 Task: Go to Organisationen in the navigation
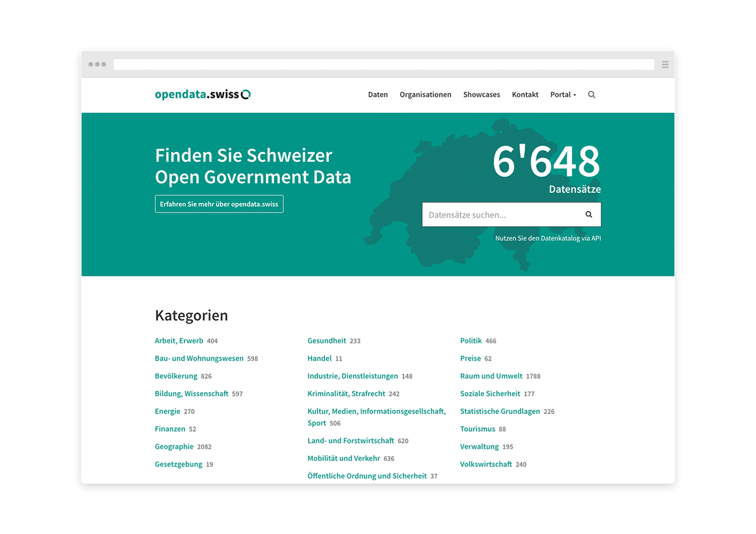coord(425,95)
